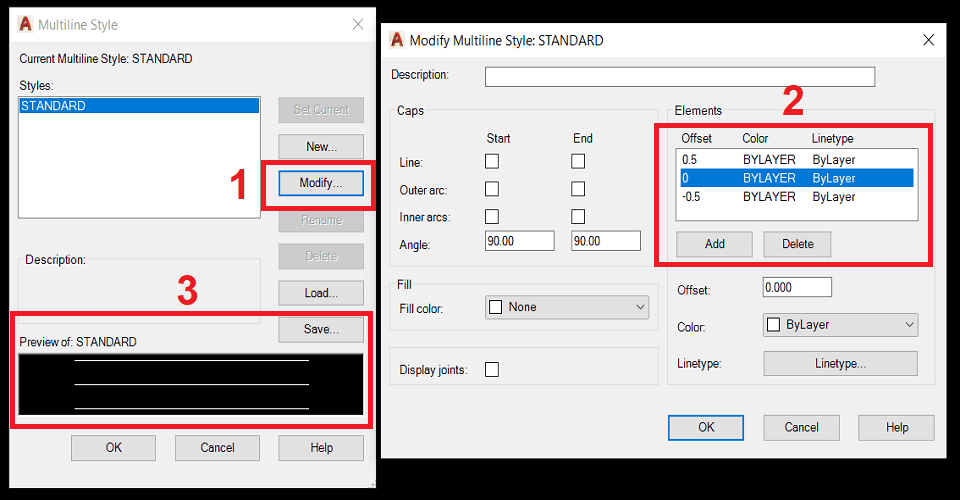Click End Angle field showing 90.00
This screenshot has width=960, height=500.
click(x=606, y=241)
